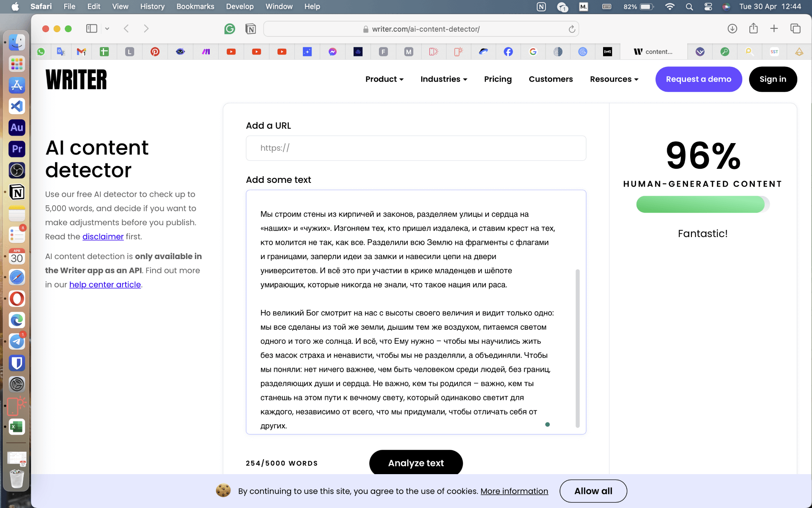
Task: Click the Analyze text button
Action: 416,463
